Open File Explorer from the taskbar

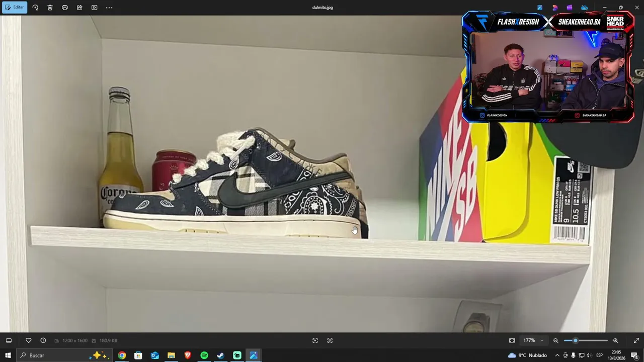click(x=171, y=355)
